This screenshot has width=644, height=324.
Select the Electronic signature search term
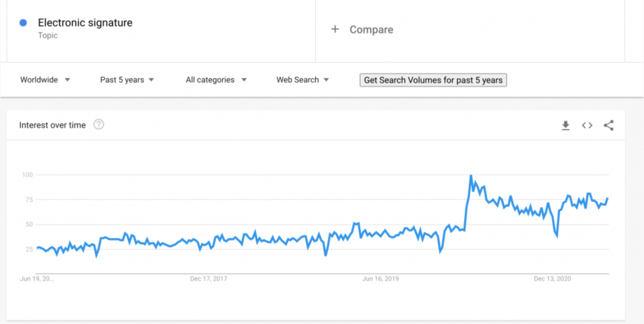(x=85, y=23)
